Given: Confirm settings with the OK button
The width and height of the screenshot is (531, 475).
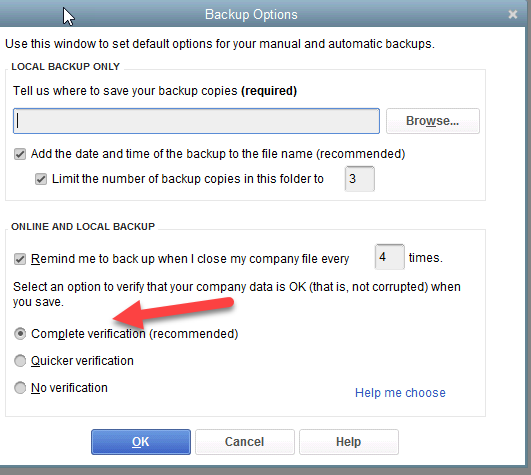Looking at the screenshot, I should coord(141,442).
